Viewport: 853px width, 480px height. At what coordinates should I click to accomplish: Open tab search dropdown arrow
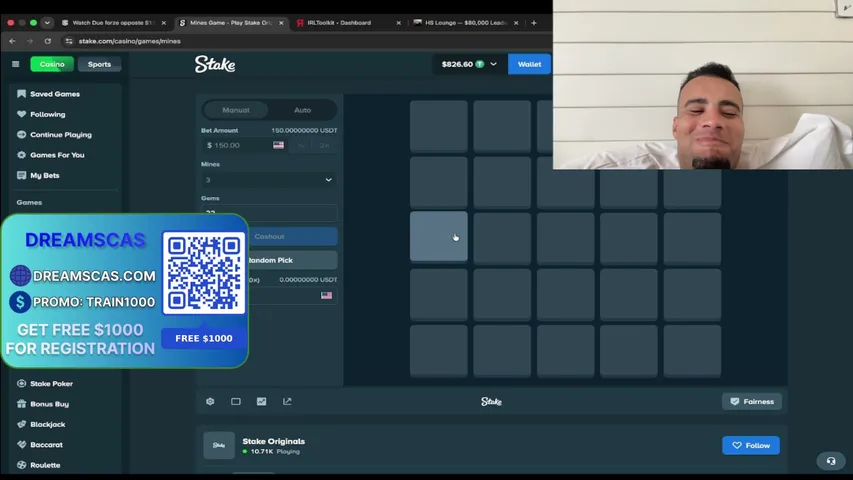click(47, 23)
